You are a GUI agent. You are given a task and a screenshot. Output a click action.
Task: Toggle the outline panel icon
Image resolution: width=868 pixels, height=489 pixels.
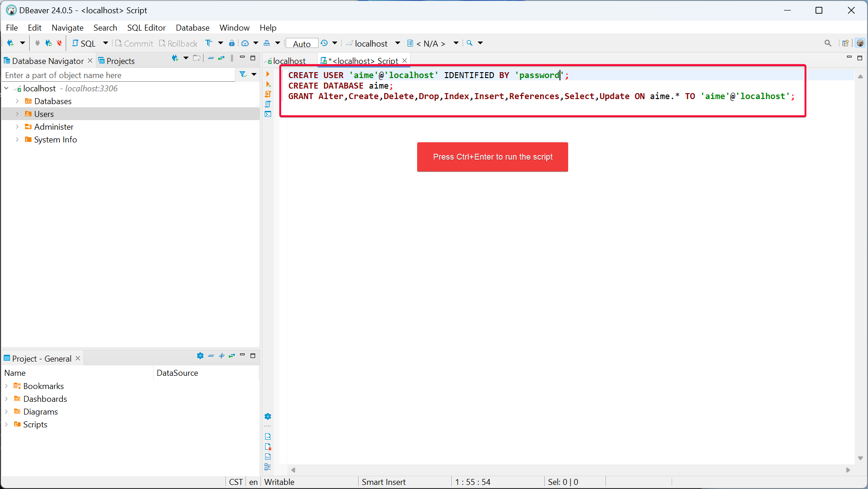(x=268, y=467)
